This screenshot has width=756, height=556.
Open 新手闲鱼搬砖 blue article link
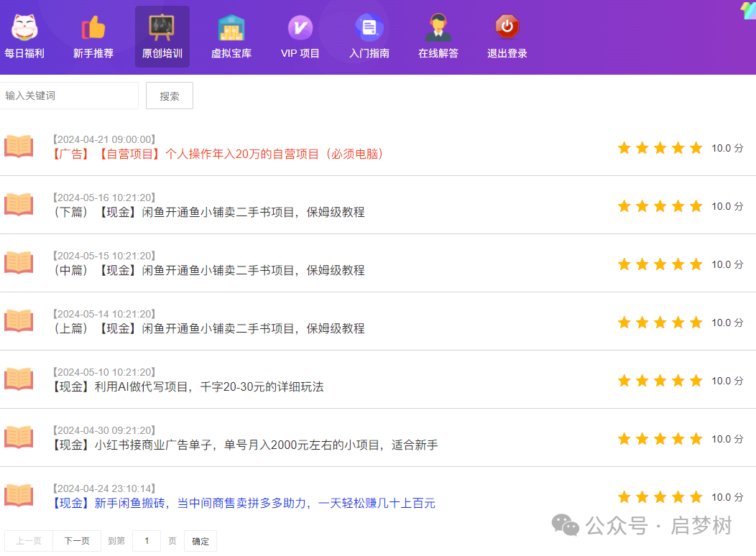[x=244, y=504]
